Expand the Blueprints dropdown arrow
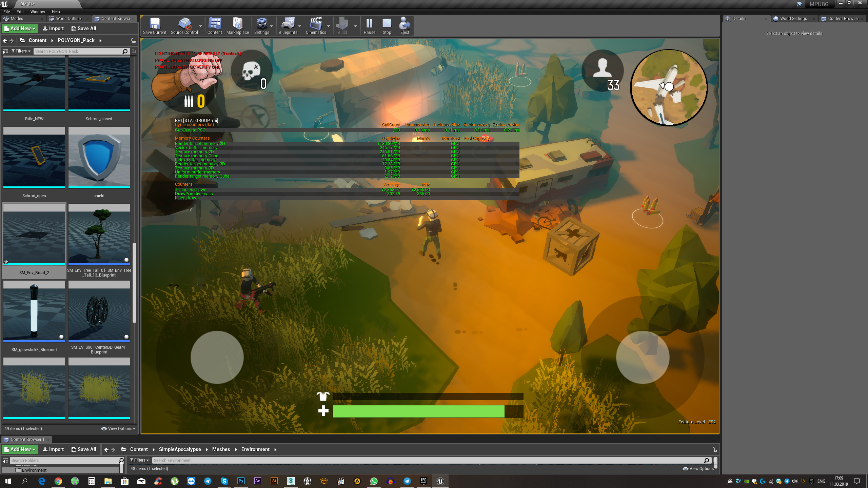868x488 pixels. (x=300, y=26)
